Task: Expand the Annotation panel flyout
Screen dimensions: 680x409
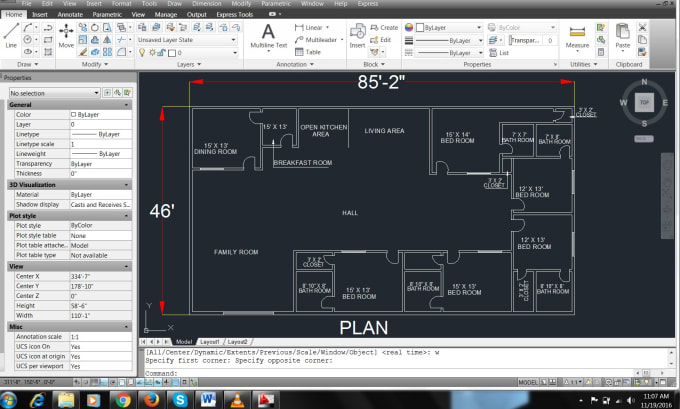Action: pyautogui.click(x=295, y=64)
